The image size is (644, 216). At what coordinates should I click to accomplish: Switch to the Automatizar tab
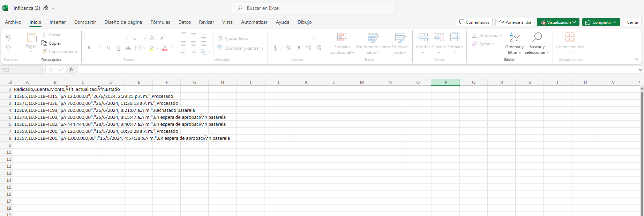point(254,22)
